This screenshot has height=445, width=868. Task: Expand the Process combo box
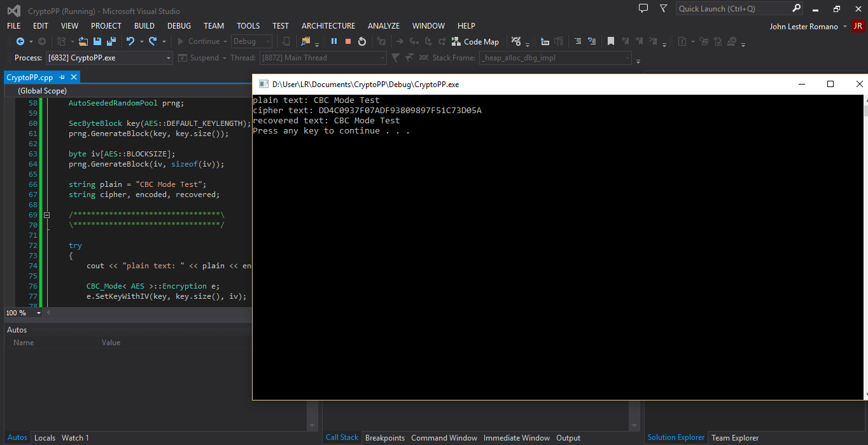pyautogui.click(x=169, y=58)
